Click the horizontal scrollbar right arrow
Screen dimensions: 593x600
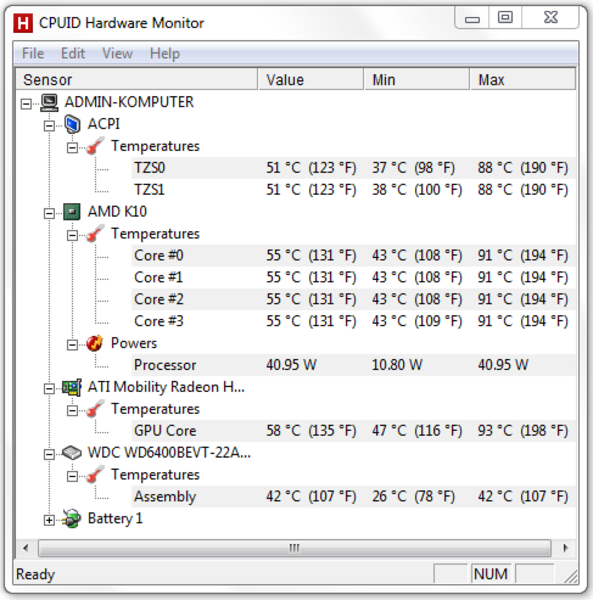565,548
